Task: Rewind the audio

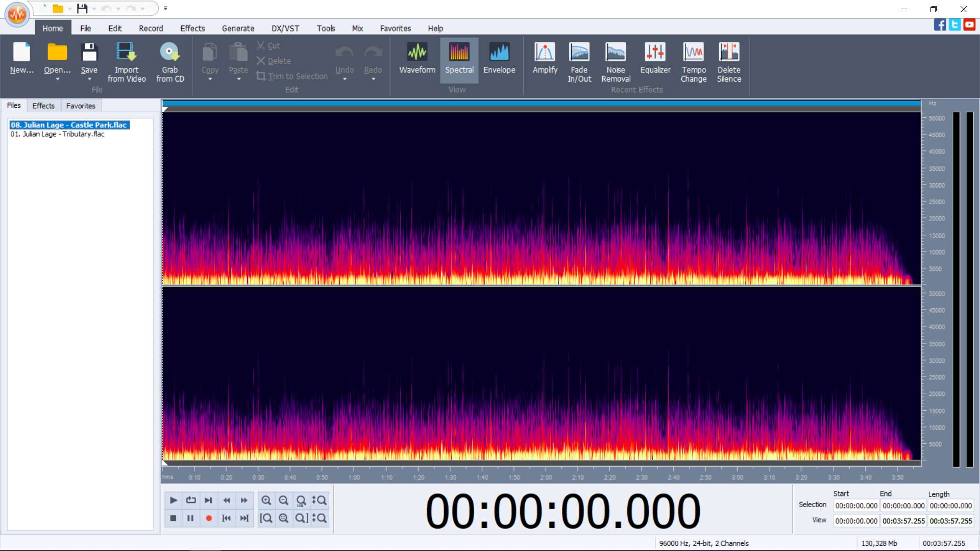Action: (x=227, y=500)
